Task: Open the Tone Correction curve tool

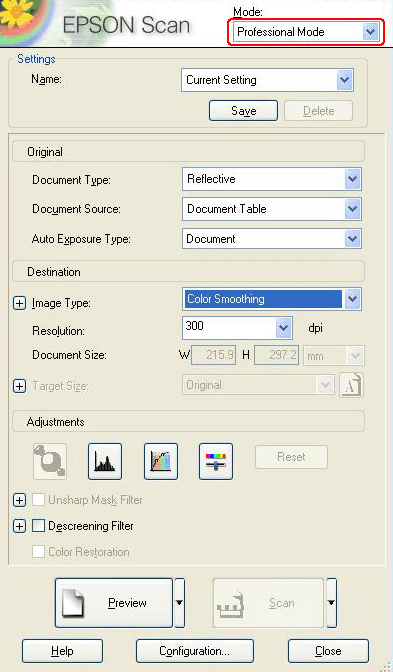Action: point(161,462)
